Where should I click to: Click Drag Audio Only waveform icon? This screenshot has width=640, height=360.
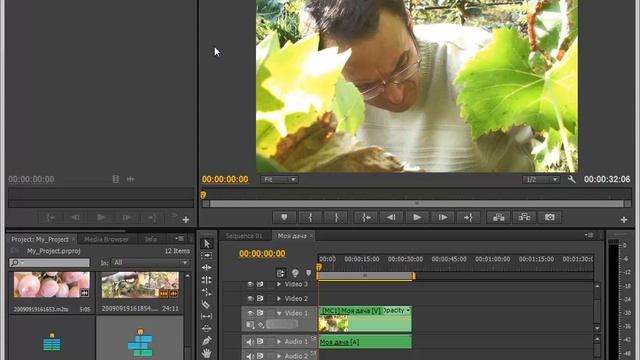coord(131,179)
